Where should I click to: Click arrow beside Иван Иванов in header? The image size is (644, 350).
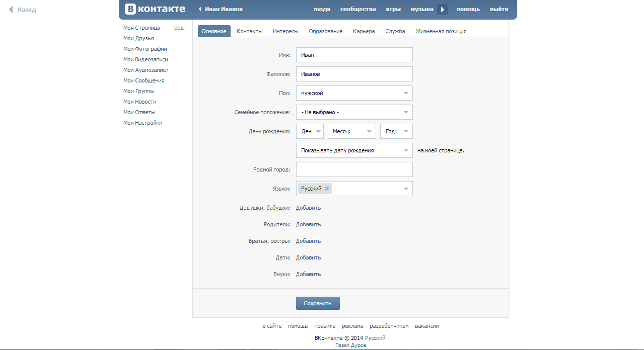tap(200, 9)
